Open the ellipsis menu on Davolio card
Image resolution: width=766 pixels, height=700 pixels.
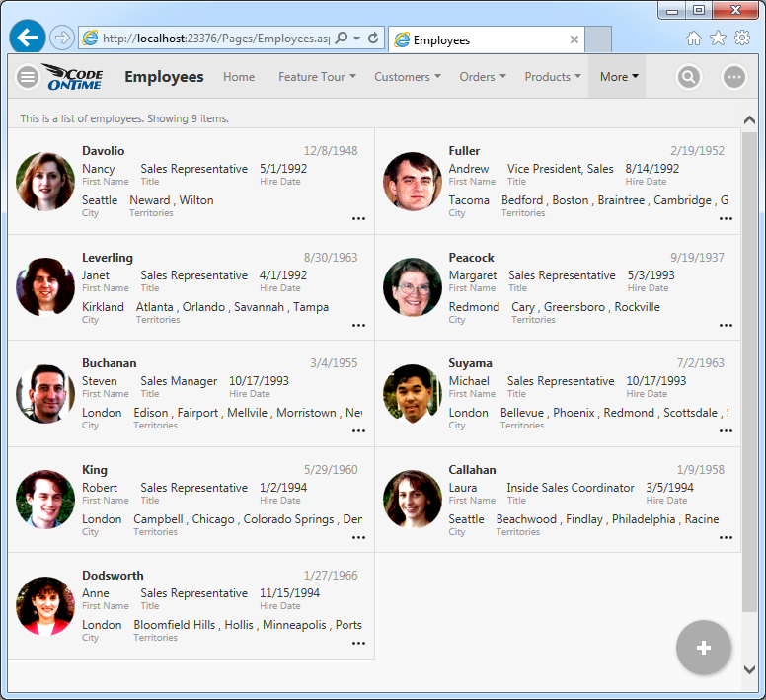358,218
